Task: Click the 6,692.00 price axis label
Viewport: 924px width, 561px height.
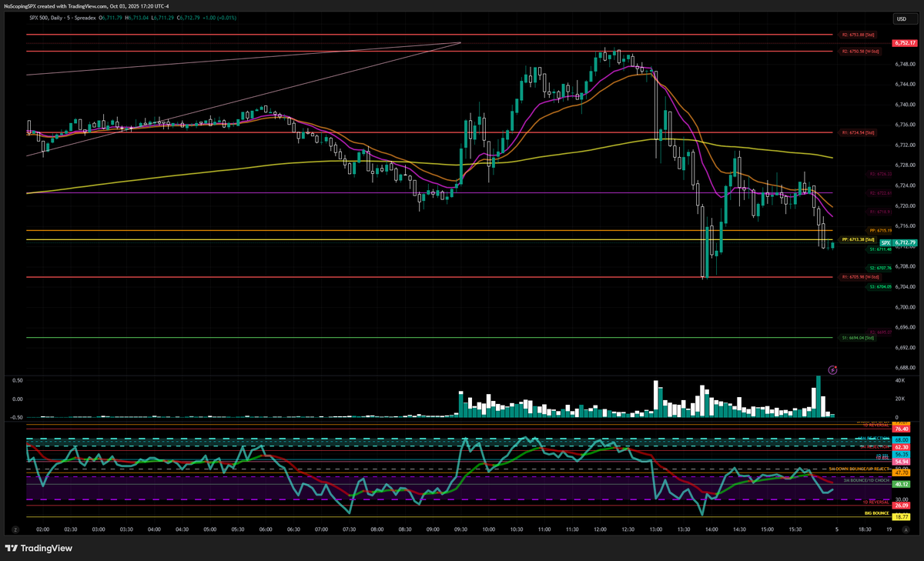Action: pyautogui.click(x=904, y=347)
